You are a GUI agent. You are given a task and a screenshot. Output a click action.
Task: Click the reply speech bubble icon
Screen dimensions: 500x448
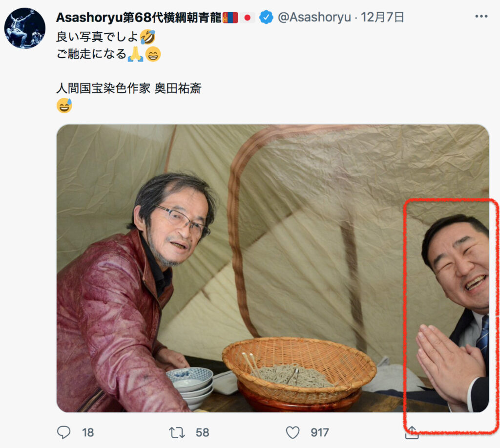[64, 432]
